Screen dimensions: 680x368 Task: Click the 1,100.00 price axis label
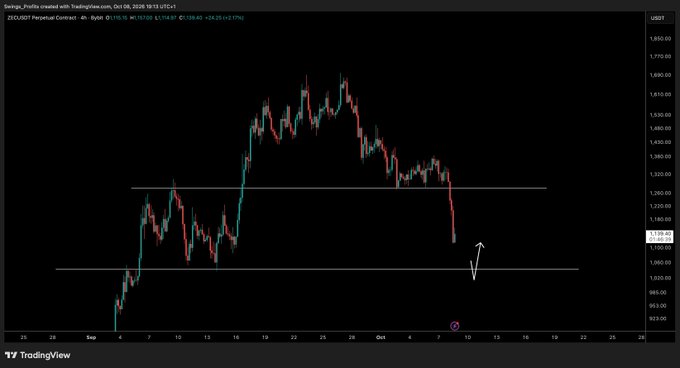coord(660,248)
